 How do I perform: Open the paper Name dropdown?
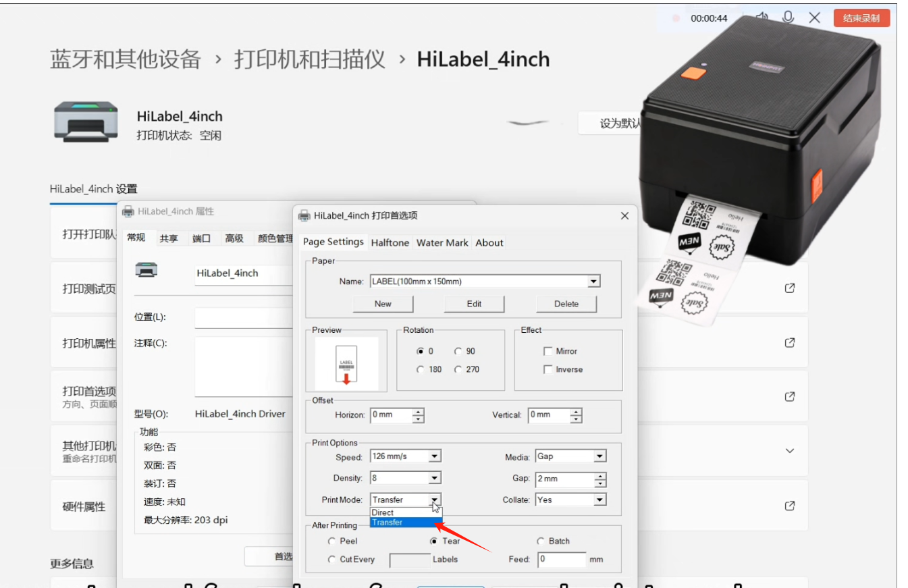click(x=593, y=282)
